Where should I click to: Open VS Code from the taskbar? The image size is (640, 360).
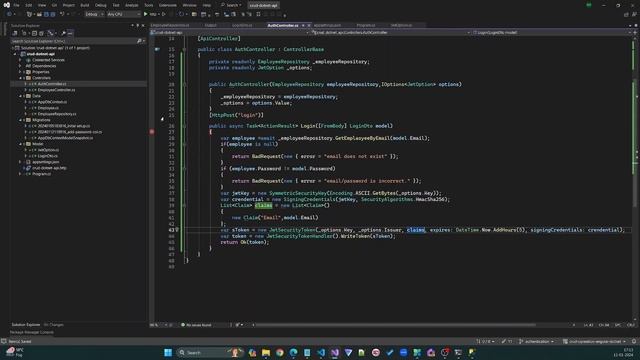click(x=321, y=352)
